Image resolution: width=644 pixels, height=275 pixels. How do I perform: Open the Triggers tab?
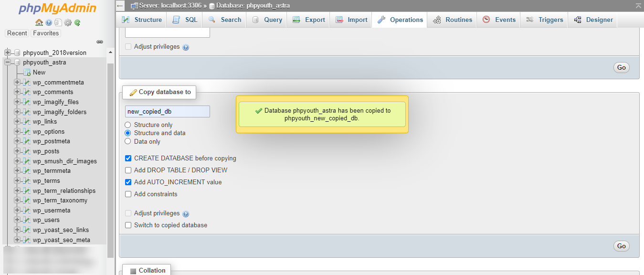[x=544, y=20]
